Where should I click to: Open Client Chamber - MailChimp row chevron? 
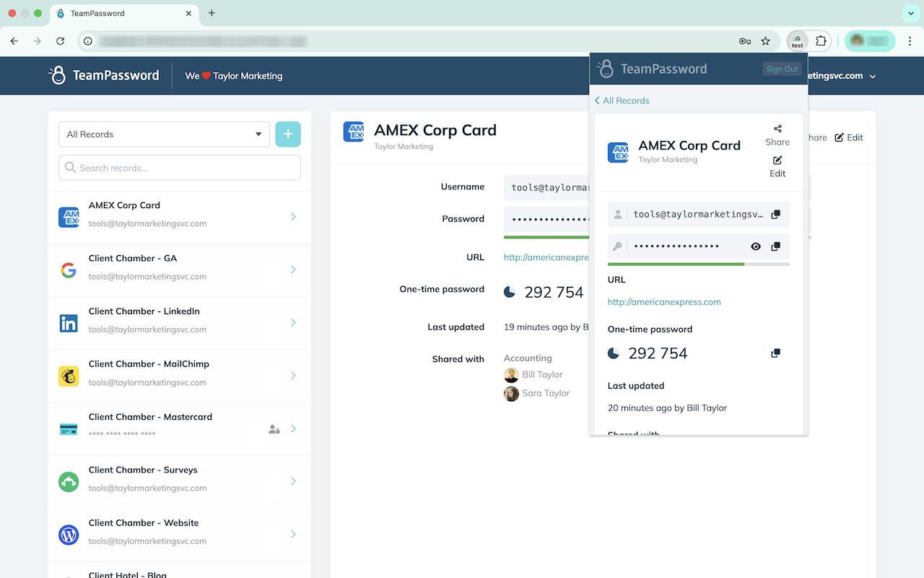pyautogui.click(x=293, y=376)
